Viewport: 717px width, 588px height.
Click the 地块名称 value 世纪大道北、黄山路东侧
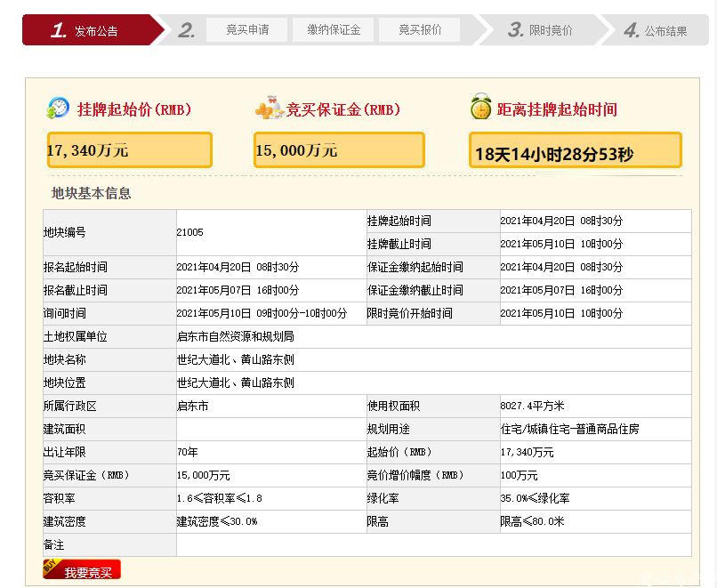pos(236,360)
